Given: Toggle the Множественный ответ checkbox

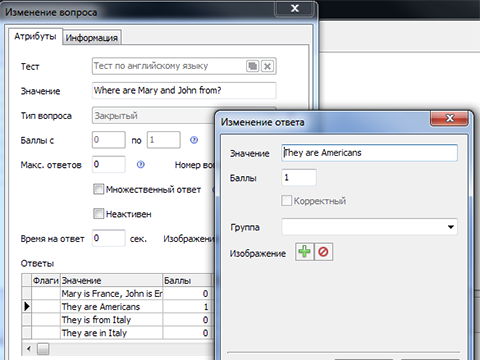Looking at the screenshot, I should (98, 189).
